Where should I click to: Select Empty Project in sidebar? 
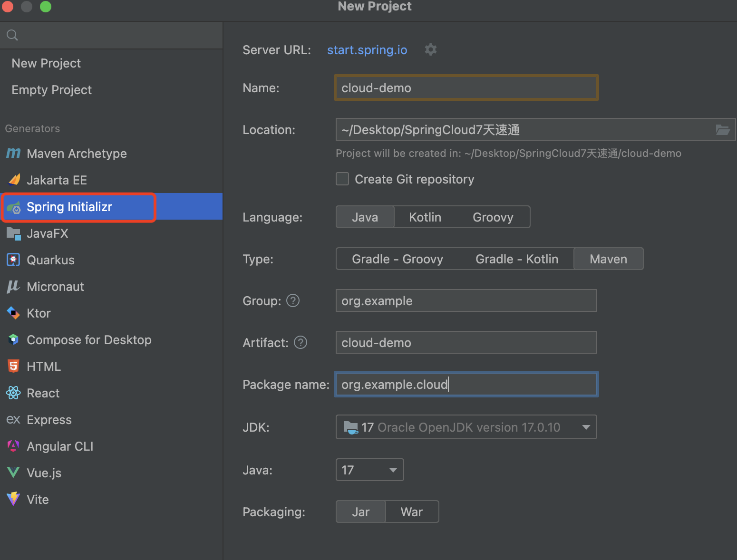(x=111, y=90)
